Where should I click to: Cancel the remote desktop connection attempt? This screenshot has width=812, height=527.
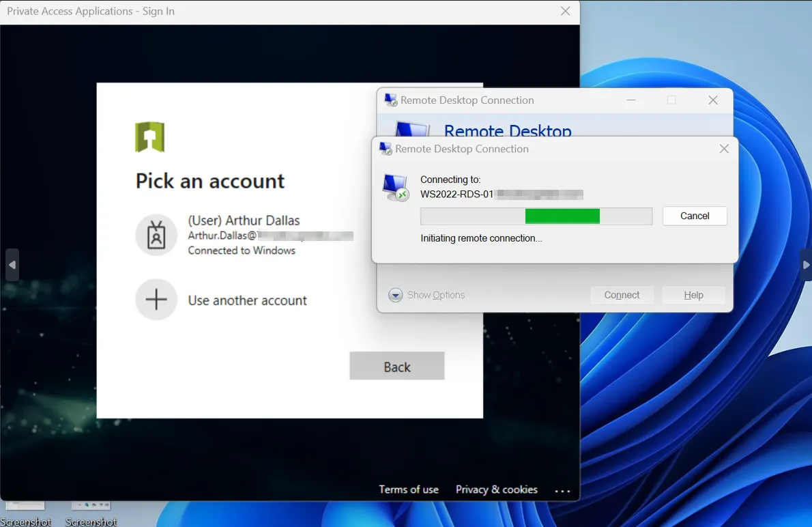pos(695,216)
